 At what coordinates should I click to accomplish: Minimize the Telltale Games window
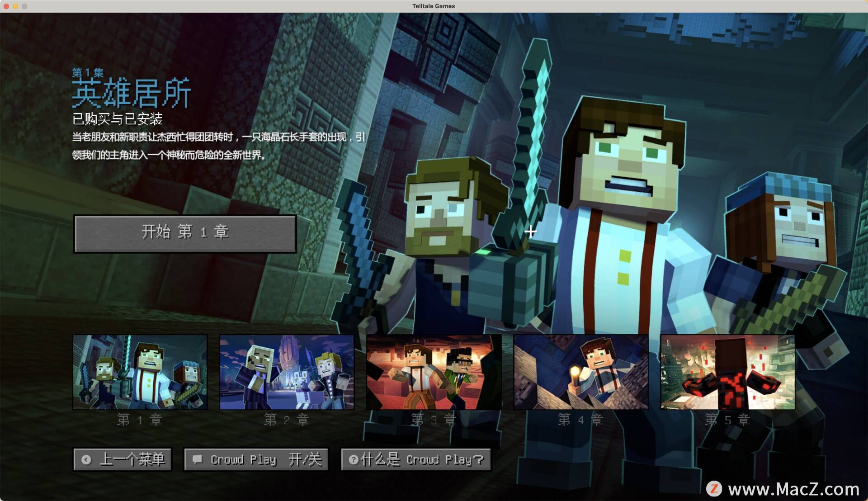click(15, 6)
